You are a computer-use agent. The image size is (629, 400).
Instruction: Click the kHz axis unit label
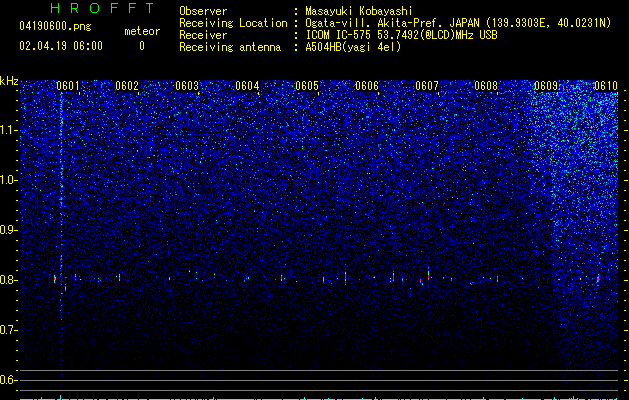[9, 81]
